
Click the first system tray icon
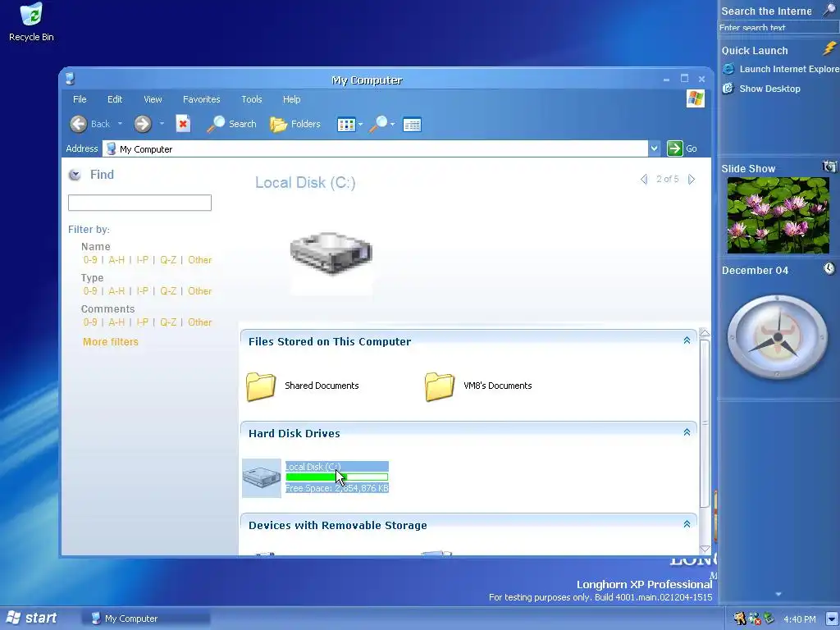point(740,619)
